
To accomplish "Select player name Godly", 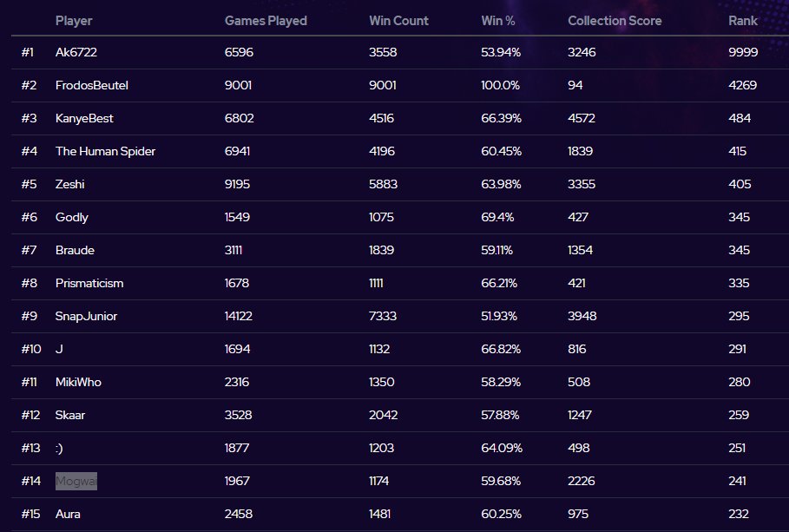I will point(71,218).
